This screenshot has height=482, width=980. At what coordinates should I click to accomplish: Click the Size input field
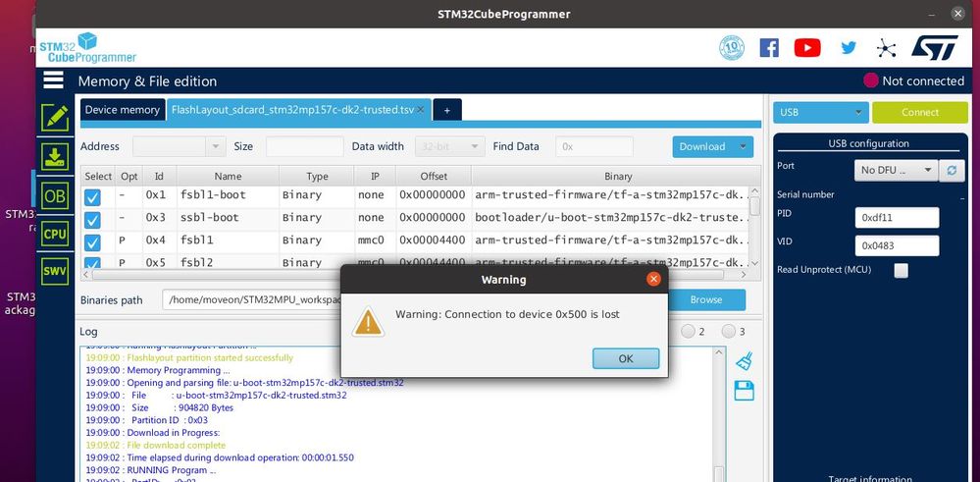(304, 147)
